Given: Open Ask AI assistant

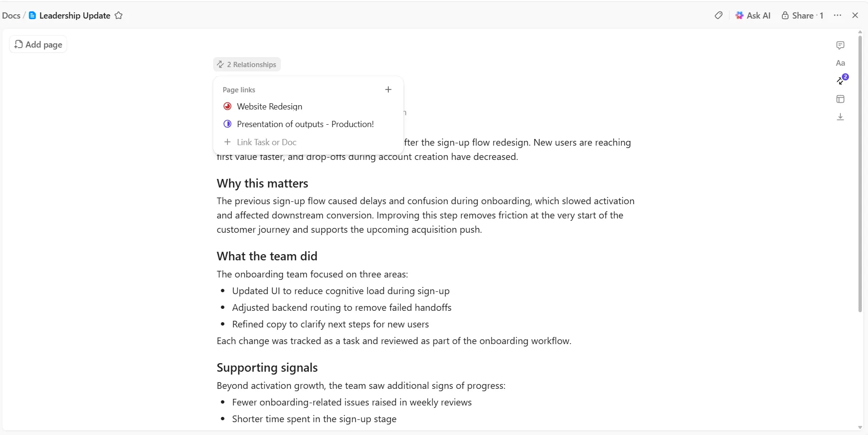Looking at the screenshot, I should [753, 16].
